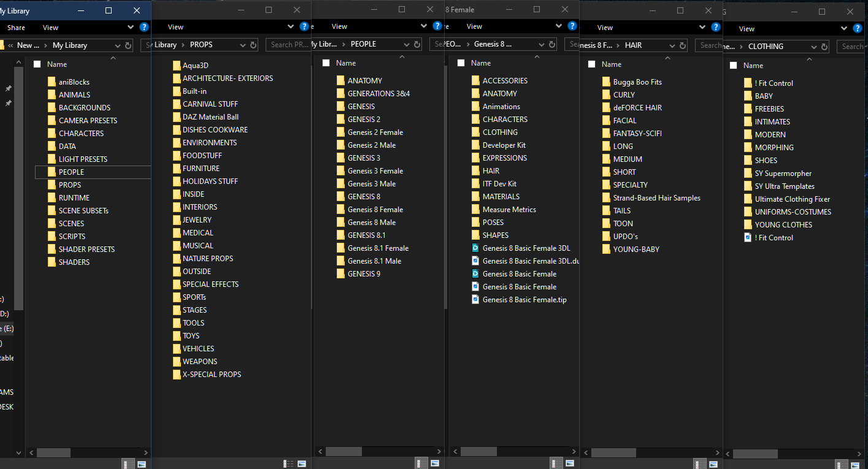Select the Strand-Based Hair Samples folder name
Screen dimensions: 868x469
657,198
